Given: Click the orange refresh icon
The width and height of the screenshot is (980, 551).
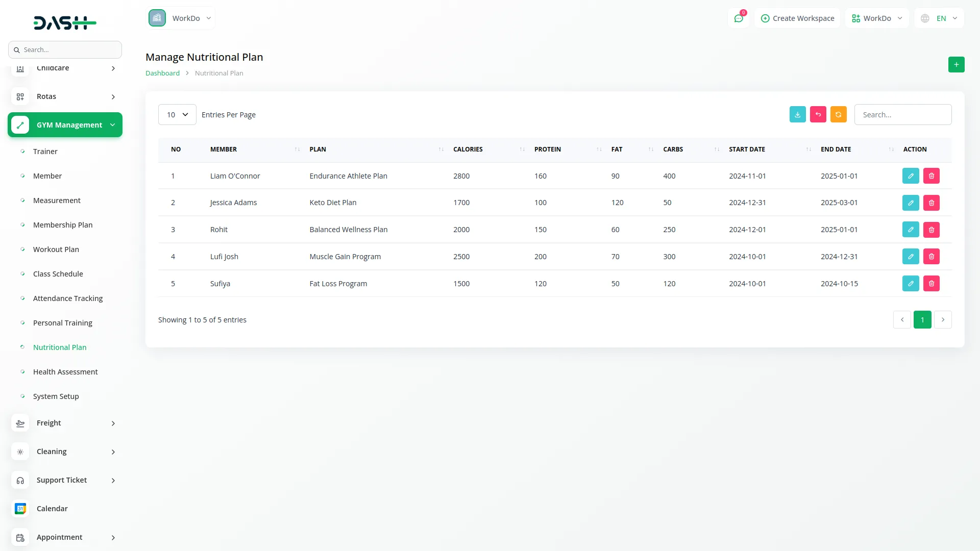Looking at the screenshot, I should pyautogui.click(x=838, y=115).
